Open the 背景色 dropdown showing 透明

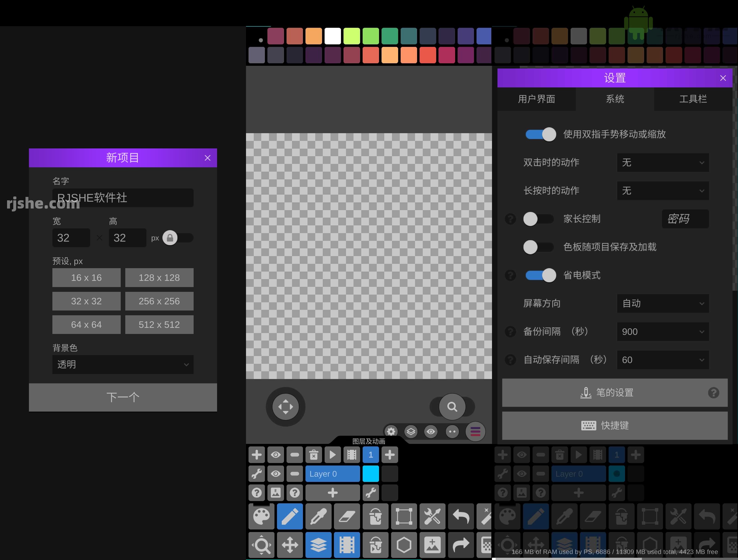coord(123,364)
